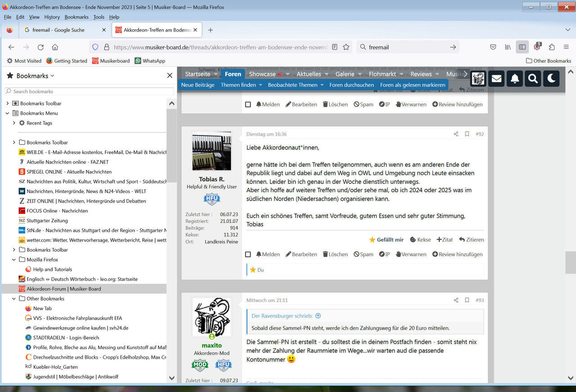The width and height of the screenshot is (576, 392).
Task: Click Verwarnen below Tobias R. post
Action: [411, 254]
